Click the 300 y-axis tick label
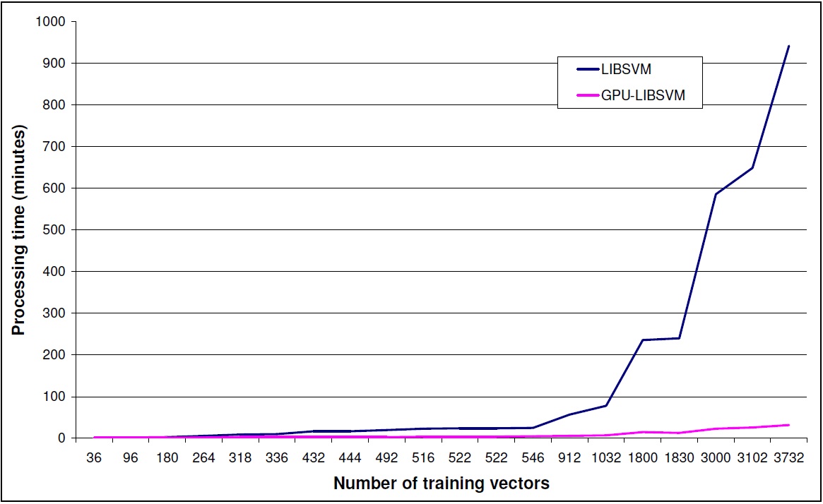823x504 pixels. [x=53, y=313]
